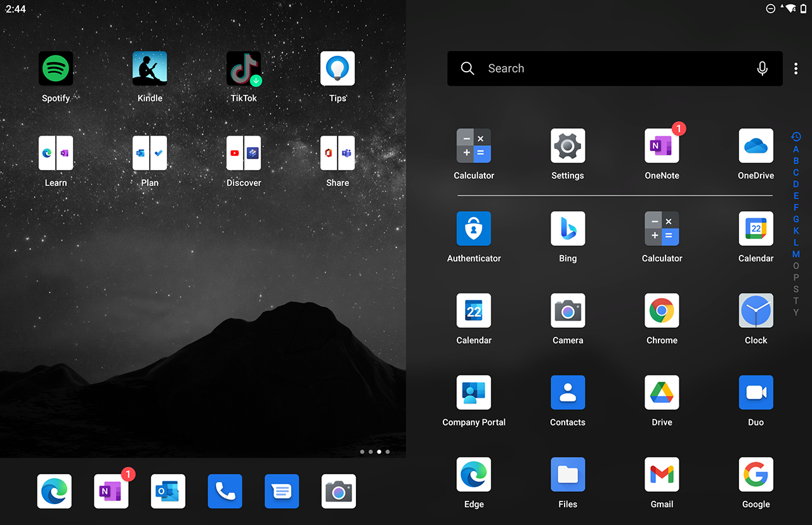Image resolution: width=812 pixels, height=525 pixels.
Task: Open Edge in the app drawer
Action: pos(474,474)
